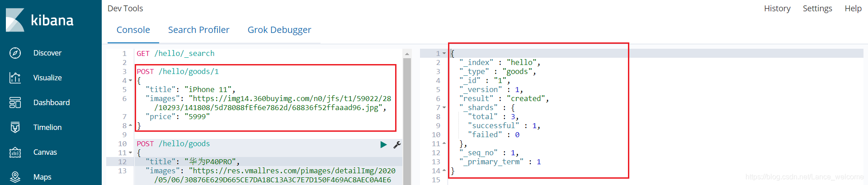Collapse _shards object at response line 7

point(444,107)
